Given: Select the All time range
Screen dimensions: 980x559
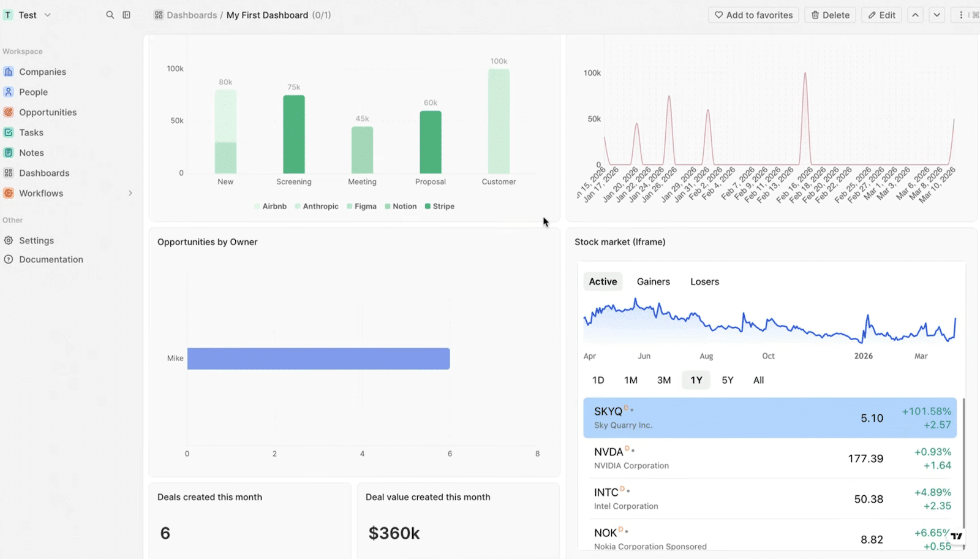Looking at the screenshot, I should coord(759,380).
